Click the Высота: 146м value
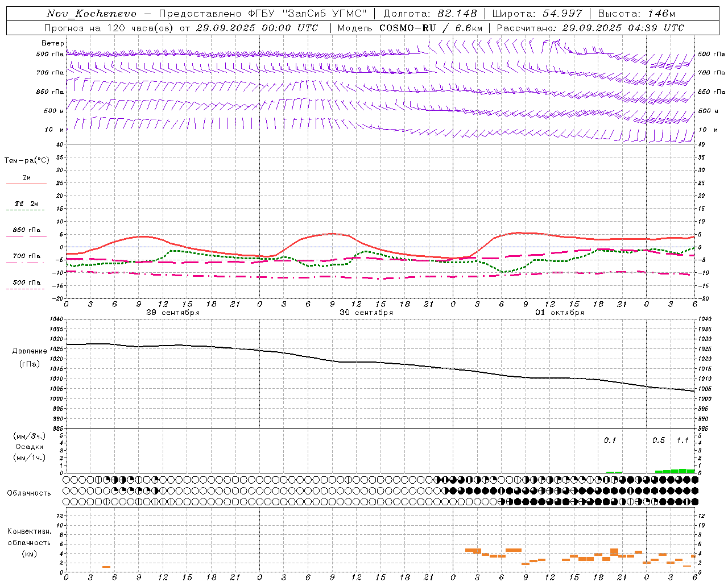728x582 pixels. [636, 14]
